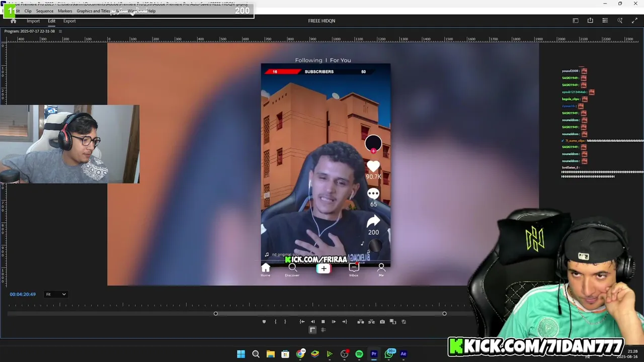Open OBS Studio from the taskbar
The height and width of the screenshot is (362, 644).
coord(345,354)
